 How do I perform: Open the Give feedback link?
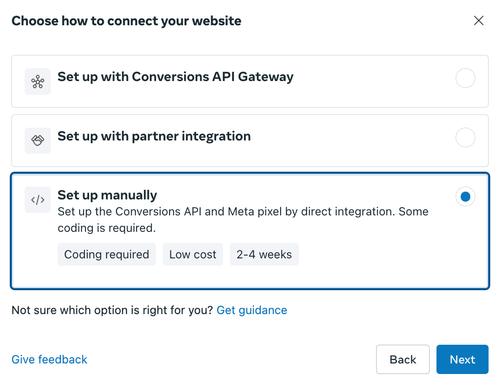point(49,359)
